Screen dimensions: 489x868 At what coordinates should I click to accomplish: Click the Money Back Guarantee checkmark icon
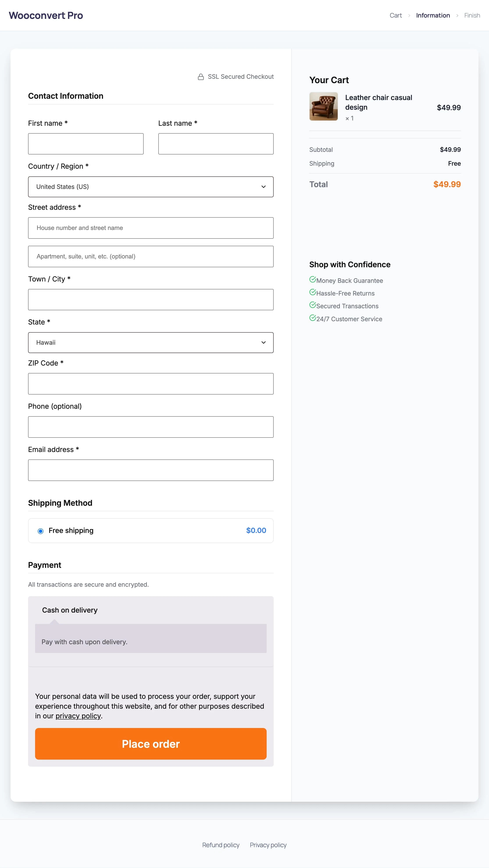[x=312, y=279]
